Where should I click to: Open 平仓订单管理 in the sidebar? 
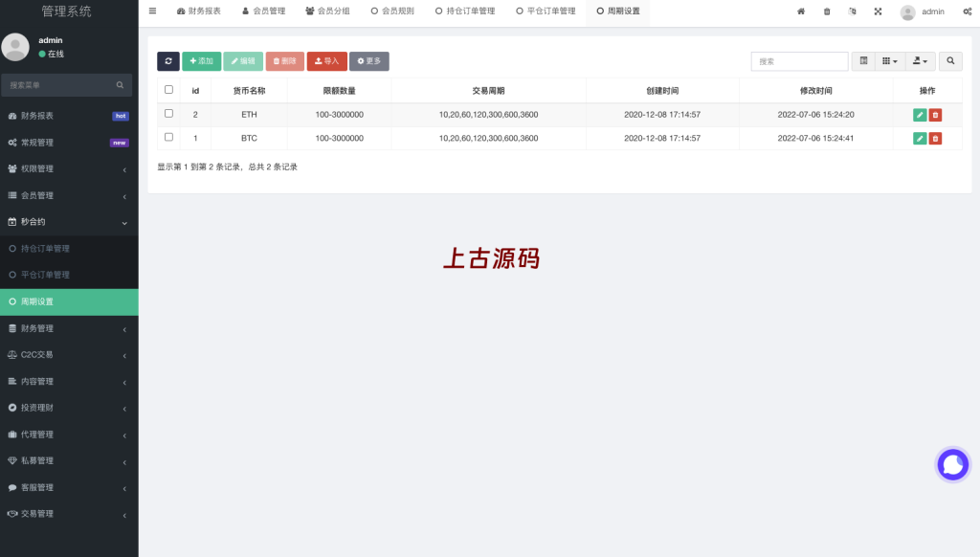[x=69, y=275]
